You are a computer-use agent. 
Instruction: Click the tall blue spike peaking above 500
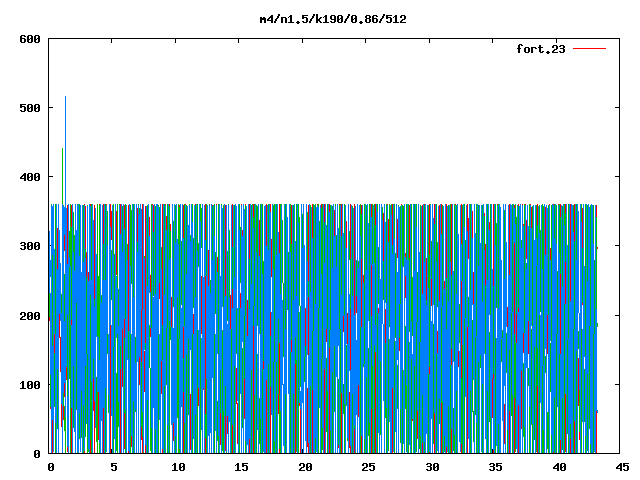[x=65, y=150]
